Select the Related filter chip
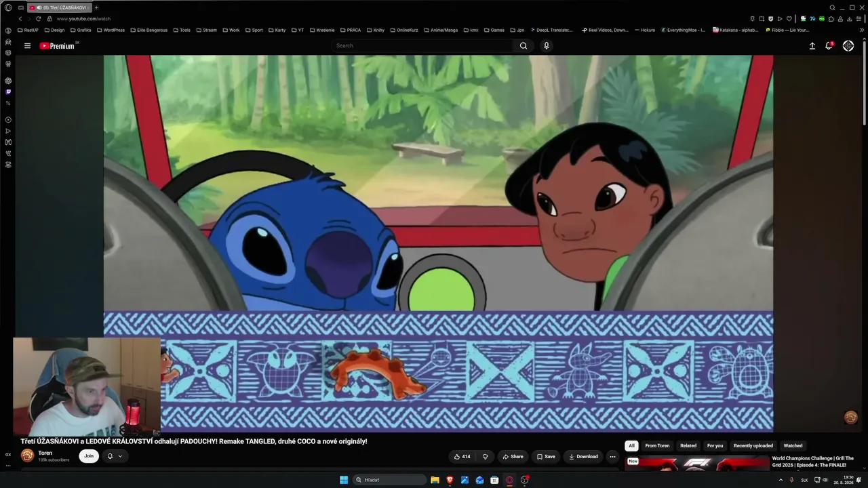 click(x=688, y=445)
